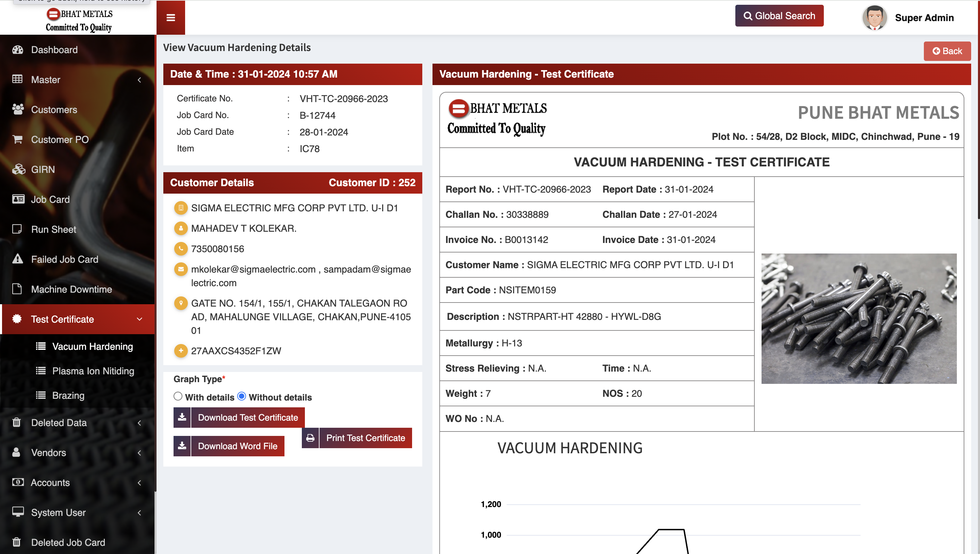Click download icon beside Download Test Certificate
Viewport: 980px width, 554px height.
click(x=182, y=418)
